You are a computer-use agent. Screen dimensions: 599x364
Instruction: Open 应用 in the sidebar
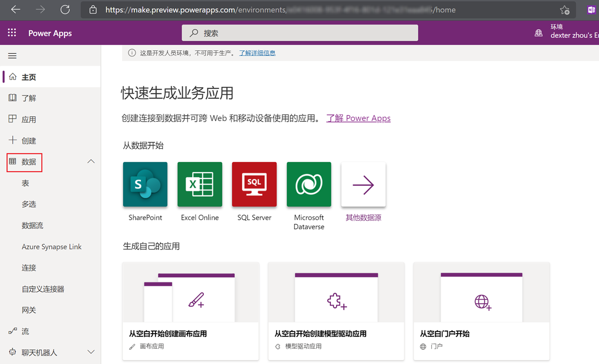[x=29, y=120]
